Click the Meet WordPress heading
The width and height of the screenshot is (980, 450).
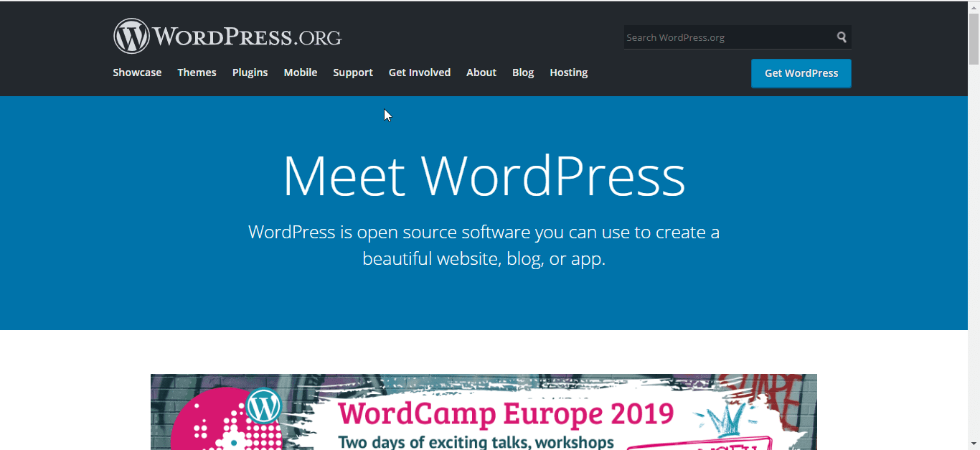[x=484, y=175]
